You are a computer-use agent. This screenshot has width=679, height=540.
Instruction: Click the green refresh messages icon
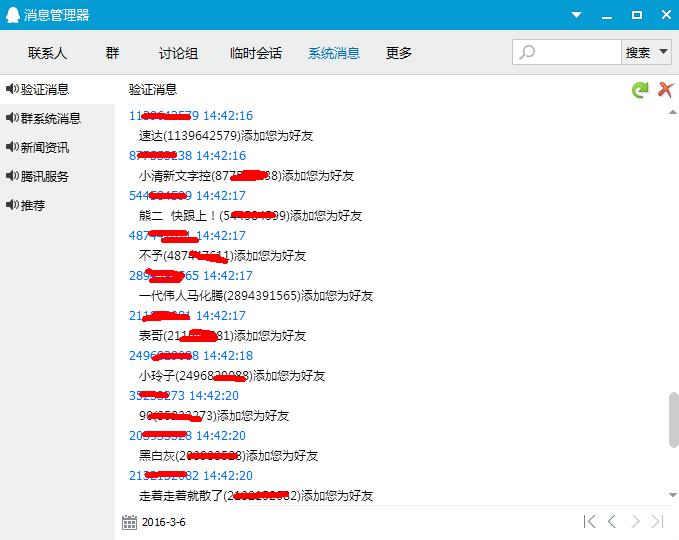point(640,90)
